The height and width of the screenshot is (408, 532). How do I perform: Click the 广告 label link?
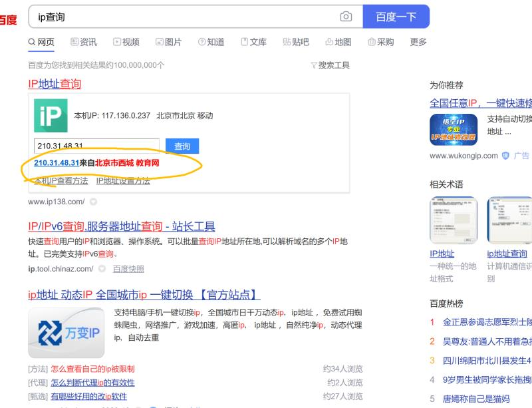pyautogui.click(x=521, y=156)
